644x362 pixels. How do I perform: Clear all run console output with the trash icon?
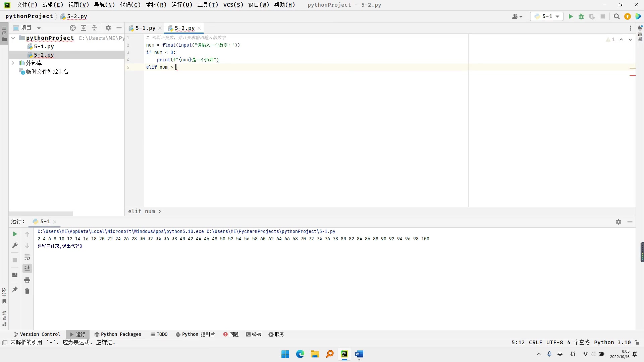(x=27, y=291)
